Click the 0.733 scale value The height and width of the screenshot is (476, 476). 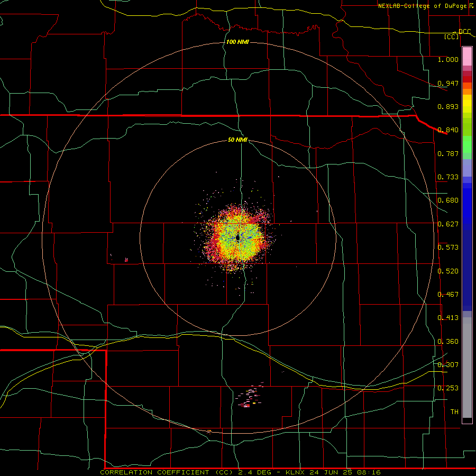click(448, 177)
